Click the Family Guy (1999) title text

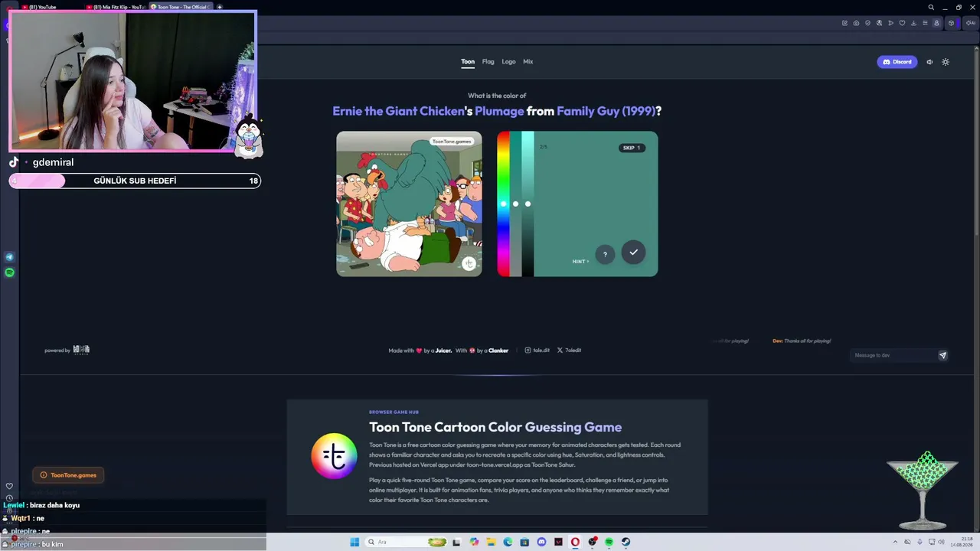pos(606,111)
